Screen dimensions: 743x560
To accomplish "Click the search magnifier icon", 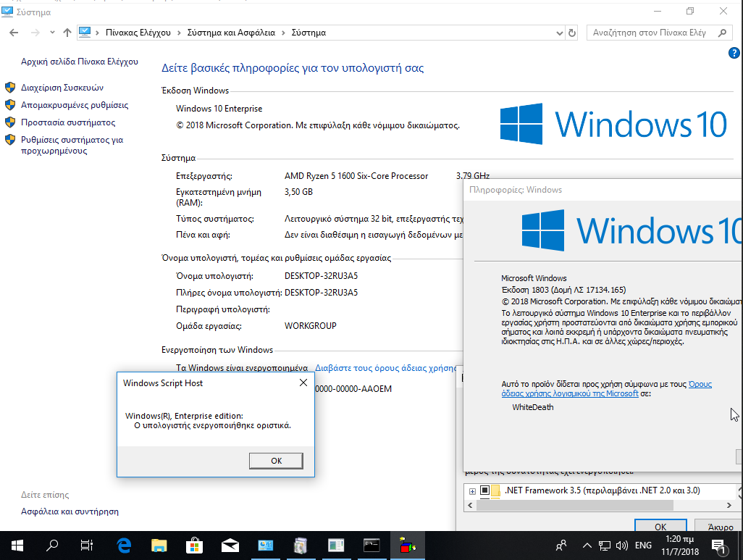I will [x=722, y=33].
